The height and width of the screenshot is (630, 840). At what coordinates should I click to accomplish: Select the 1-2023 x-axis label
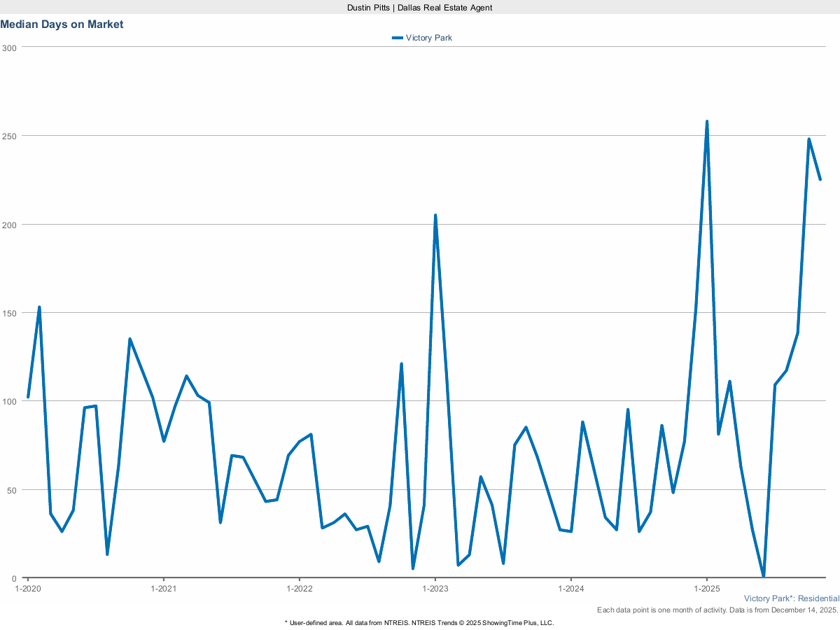(435, 589)
